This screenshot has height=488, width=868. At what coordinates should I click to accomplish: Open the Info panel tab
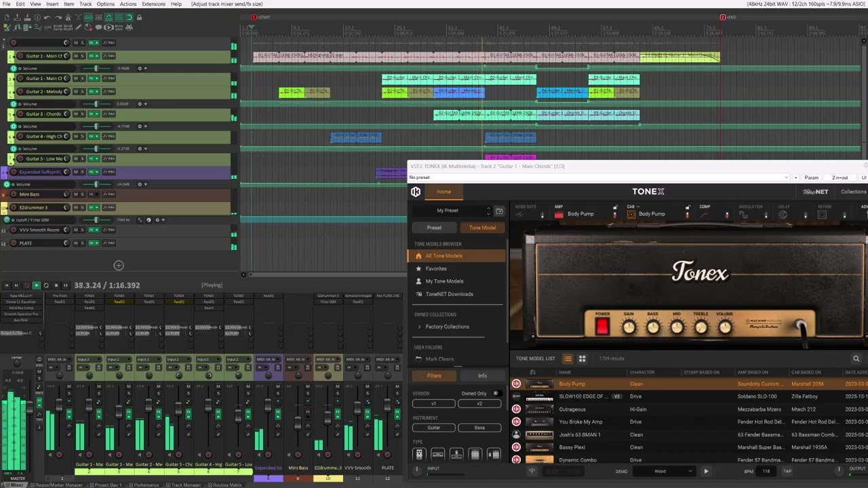tap(482, 376)
